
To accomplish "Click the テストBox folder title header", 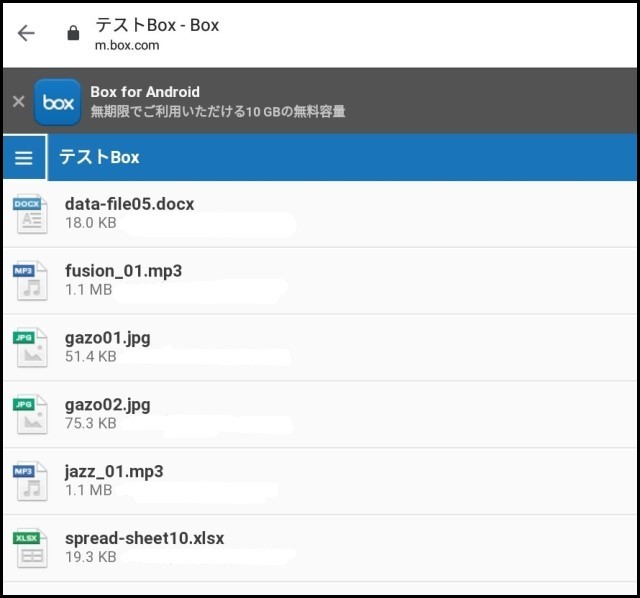I will (x=99, y=157).
